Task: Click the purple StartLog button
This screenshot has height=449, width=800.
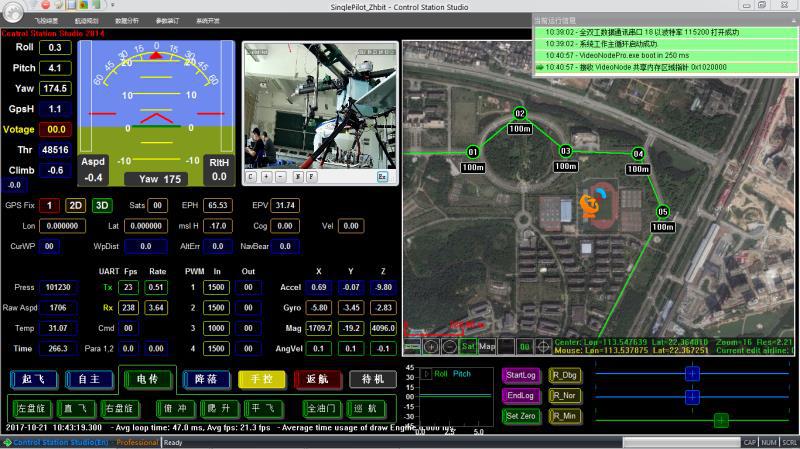Action: (520, 375)
